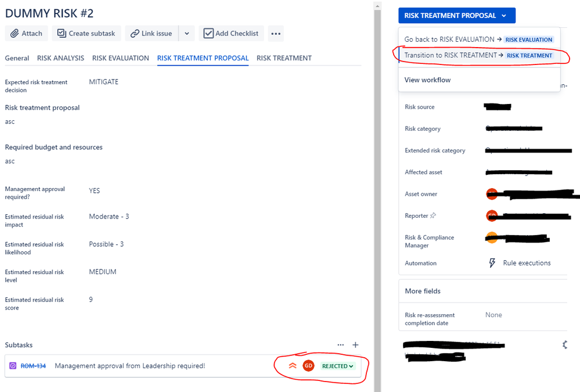Click the high priority arrows icon on ROM-134
Image resolution: width=580 pixels, height=392 pixels.
293,366
